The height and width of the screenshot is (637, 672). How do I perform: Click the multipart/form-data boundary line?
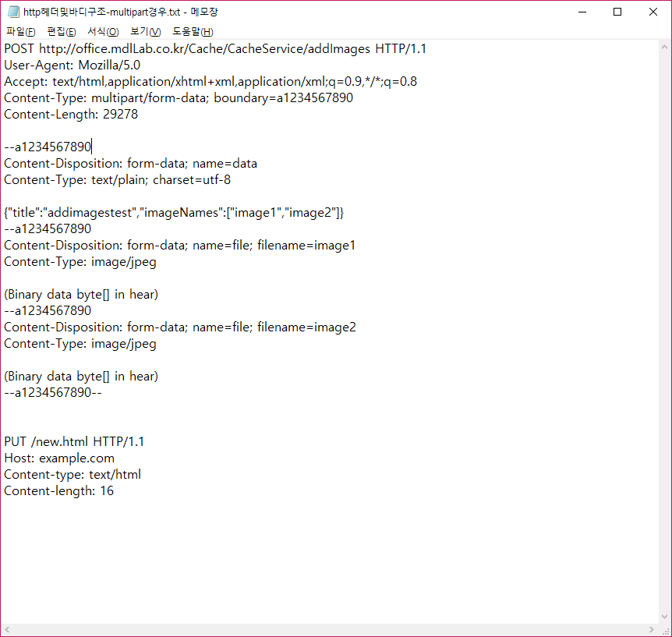(x=179, y=97)
